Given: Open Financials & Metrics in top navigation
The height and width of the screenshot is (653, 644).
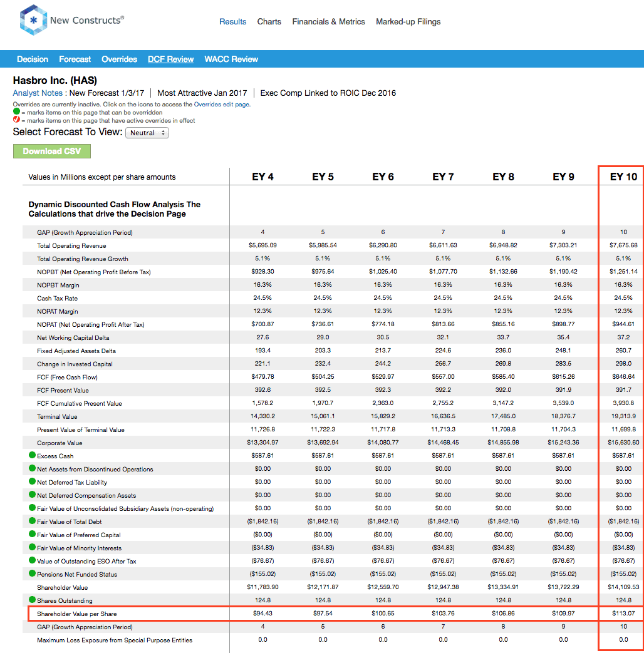Looking at the screenshot, I should (x=328, y=22).
